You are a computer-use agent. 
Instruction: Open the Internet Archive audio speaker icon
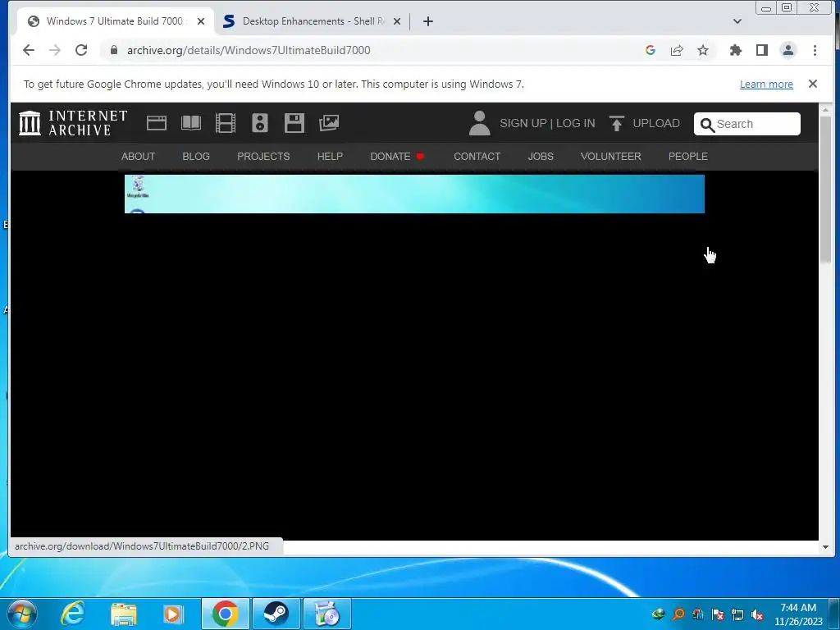(260, 123)
